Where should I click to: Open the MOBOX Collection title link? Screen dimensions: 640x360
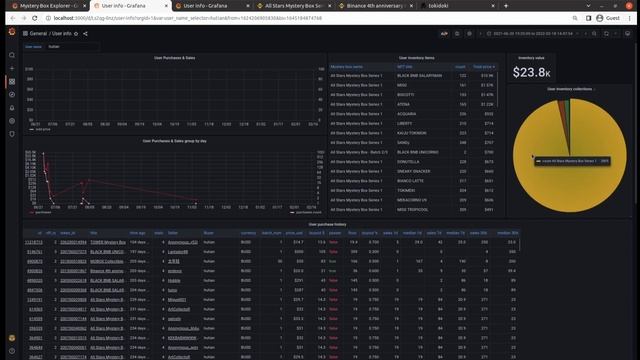(106, 262)
